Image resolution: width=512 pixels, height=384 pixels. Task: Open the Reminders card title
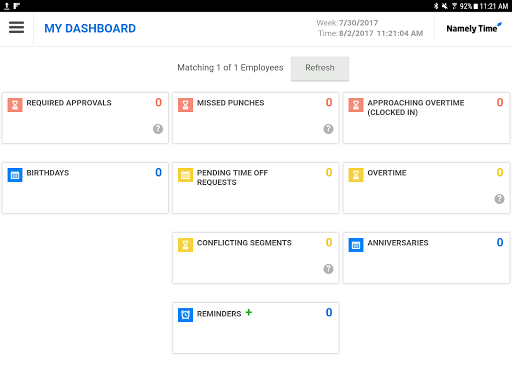click(219, 314)
